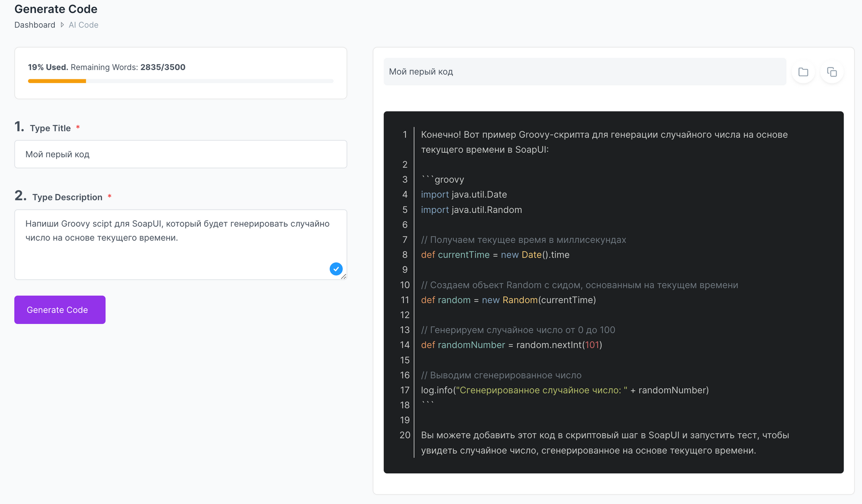Select the AI Code breadcrumb
Image resolution: width=862 pixels, height=504 pixels.
[x=84, y=25]
